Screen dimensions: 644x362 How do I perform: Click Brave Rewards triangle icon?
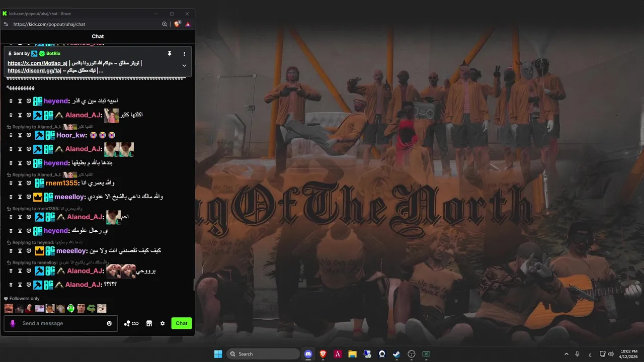[x=188, y=24]
